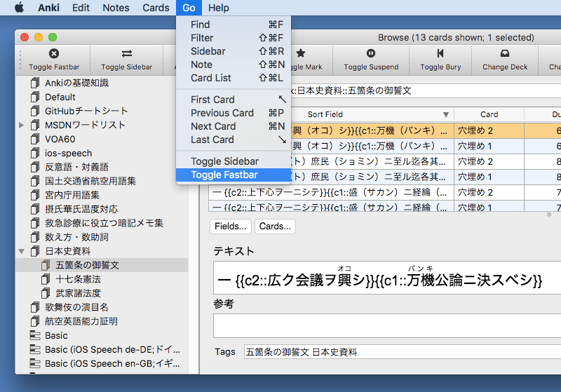Select the ios-speech deck icon
The height and width of the screenshot is (392, 561).
point(35,153)
